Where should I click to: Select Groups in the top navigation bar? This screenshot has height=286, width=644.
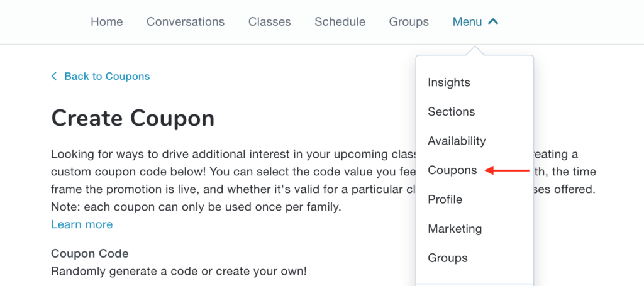coord(409,22)
